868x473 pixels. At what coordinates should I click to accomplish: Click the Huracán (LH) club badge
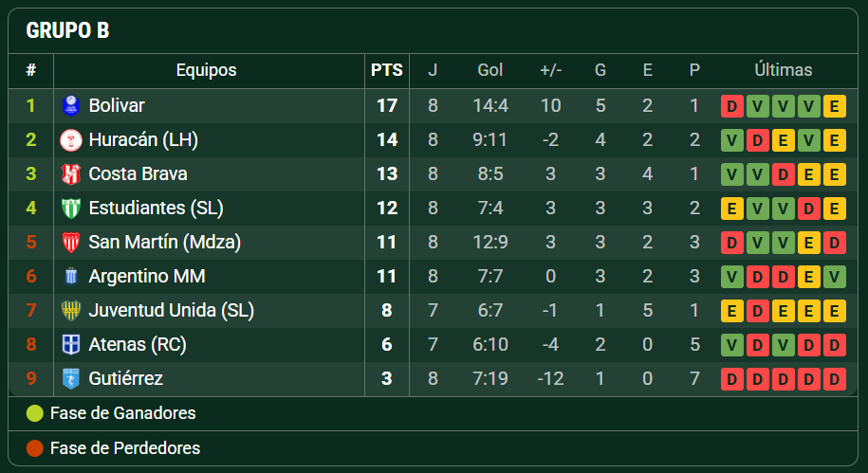pos(71,140)
